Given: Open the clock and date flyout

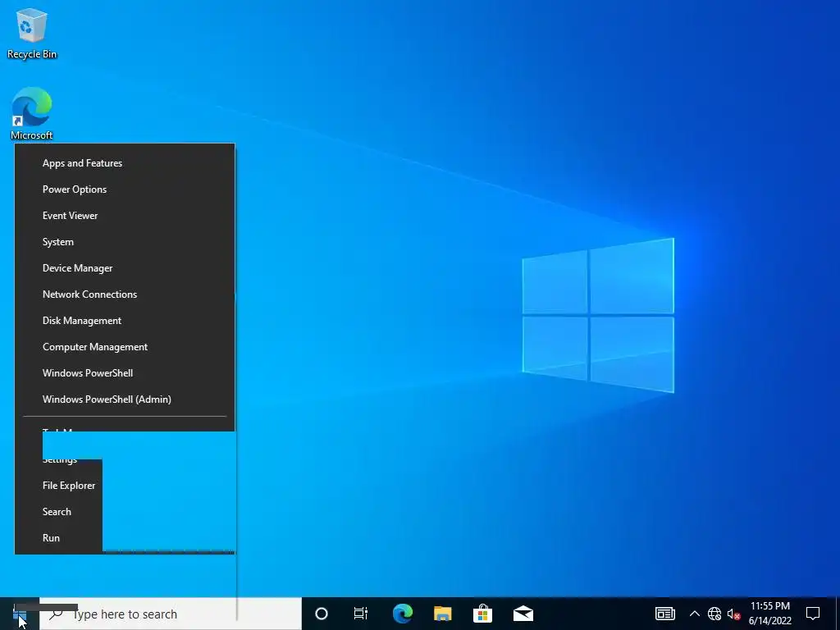Looking at the screenshot, I should coord(769,614).
